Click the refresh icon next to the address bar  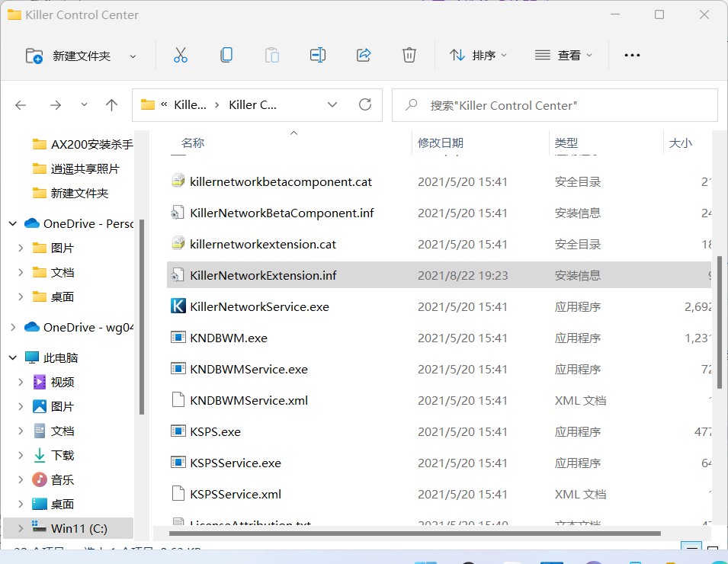[365, 104]
